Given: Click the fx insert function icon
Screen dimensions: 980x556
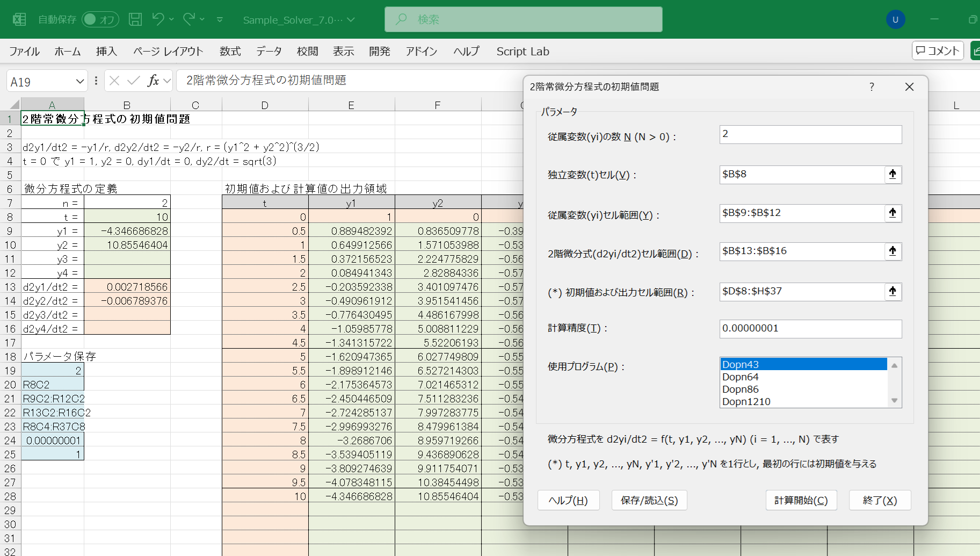Looking at the screenshot, I should click(x=154, y=81).
